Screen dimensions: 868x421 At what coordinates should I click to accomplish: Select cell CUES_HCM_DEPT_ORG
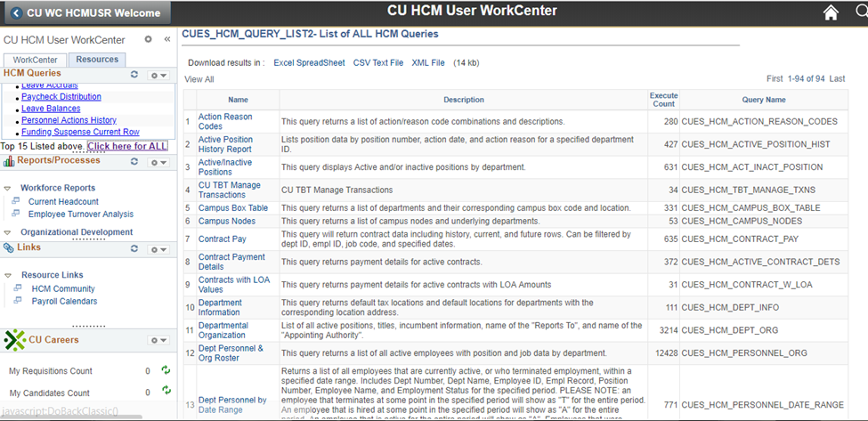730,330
